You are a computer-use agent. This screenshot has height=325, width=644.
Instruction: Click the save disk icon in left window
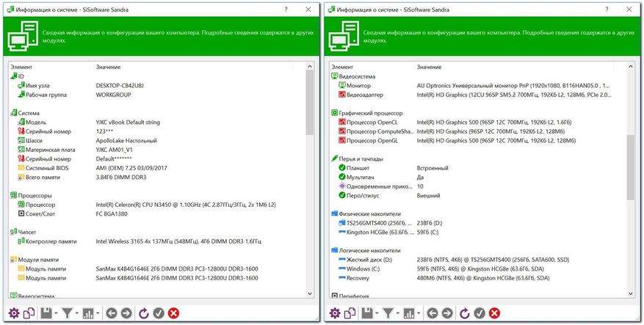[46, 313]
